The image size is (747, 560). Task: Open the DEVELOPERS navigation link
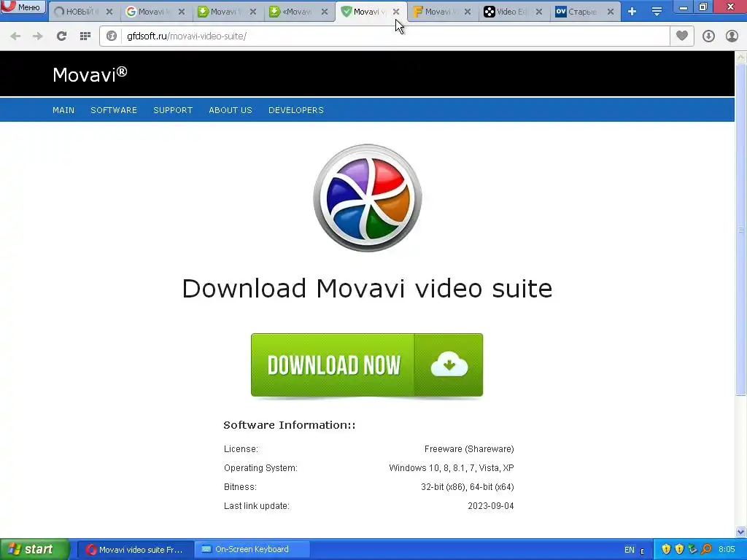pos(296,110)
